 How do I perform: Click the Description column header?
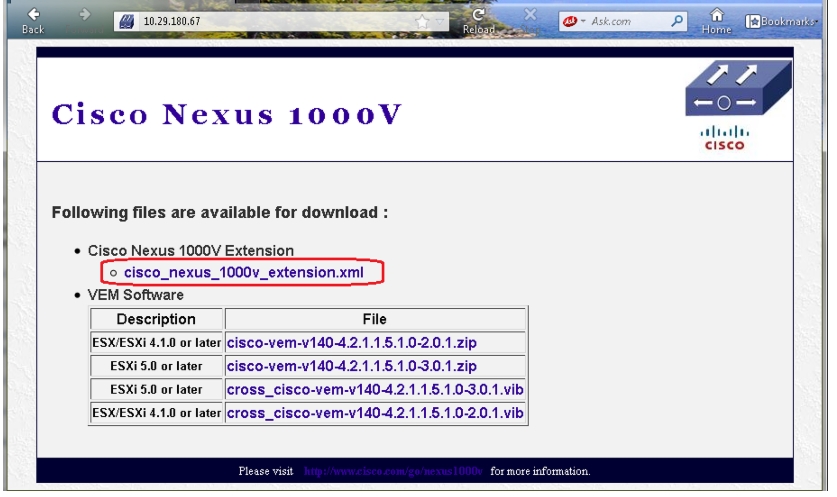tap(156, 319)
